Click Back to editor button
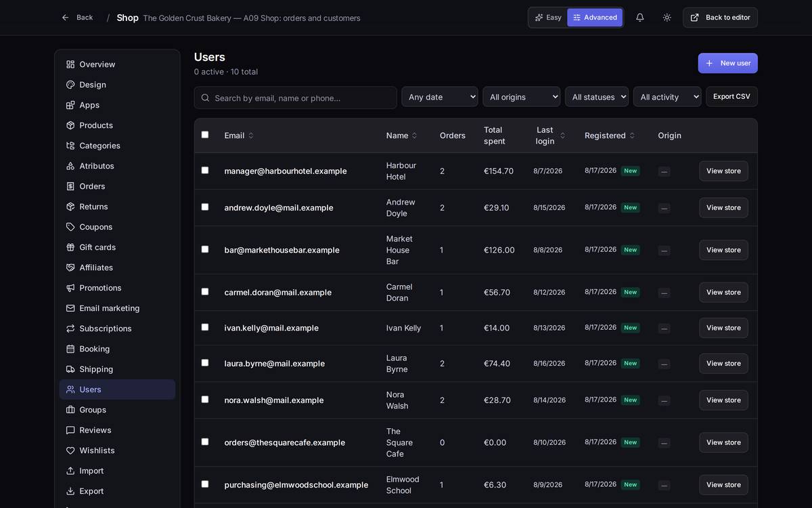 pyautogui.click(x=720, y=18)
